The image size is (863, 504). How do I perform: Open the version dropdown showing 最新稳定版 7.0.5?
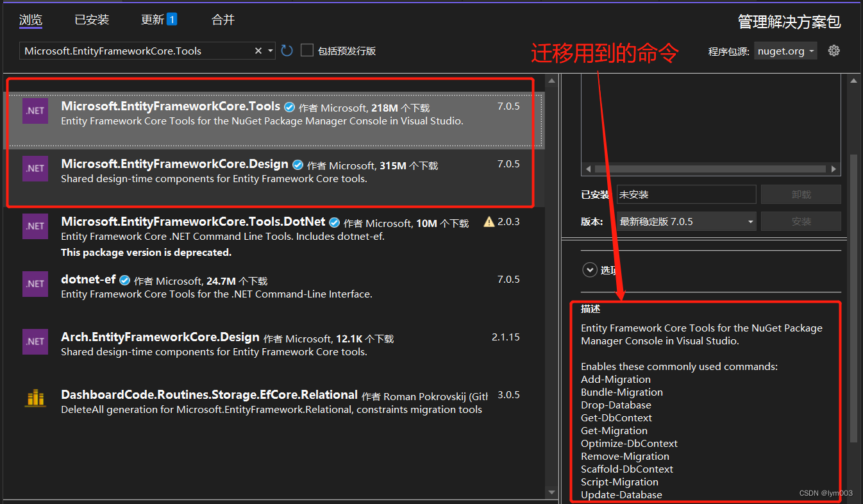[x=686, y=221]
